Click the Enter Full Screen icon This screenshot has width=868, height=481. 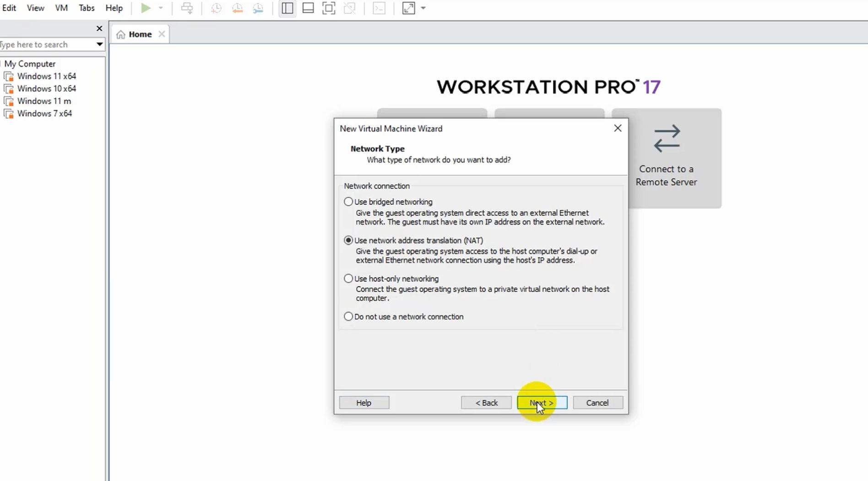pos(329,8)
